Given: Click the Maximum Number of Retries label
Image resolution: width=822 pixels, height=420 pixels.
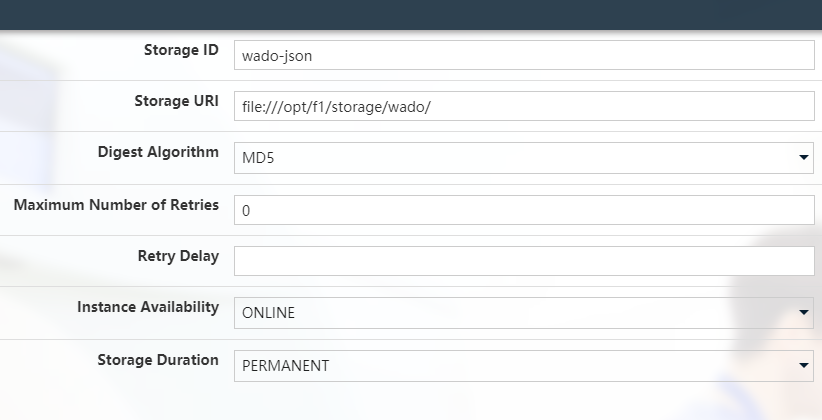Looking at the screenshot, I should (x=116, y=205).
